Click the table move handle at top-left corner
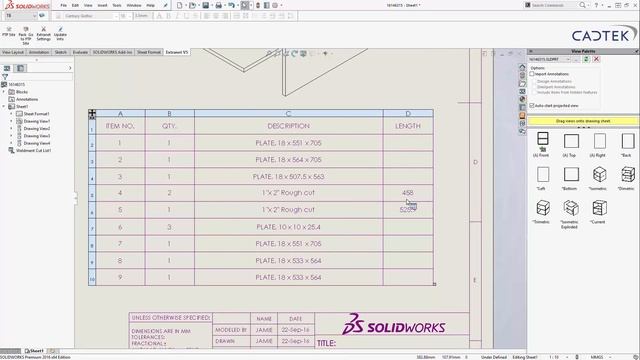This screenshot has width=640, height=360. [92, 114]
